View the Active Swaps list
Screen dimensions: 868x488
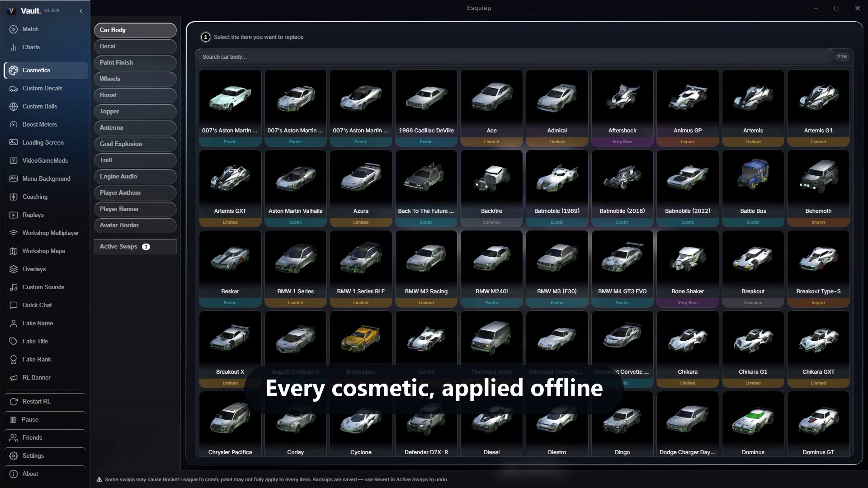[135, 247]
